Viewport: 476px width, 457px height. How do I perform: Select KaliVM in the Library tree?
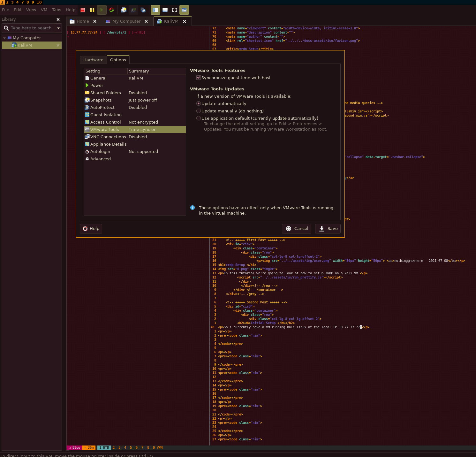[32, 45]
